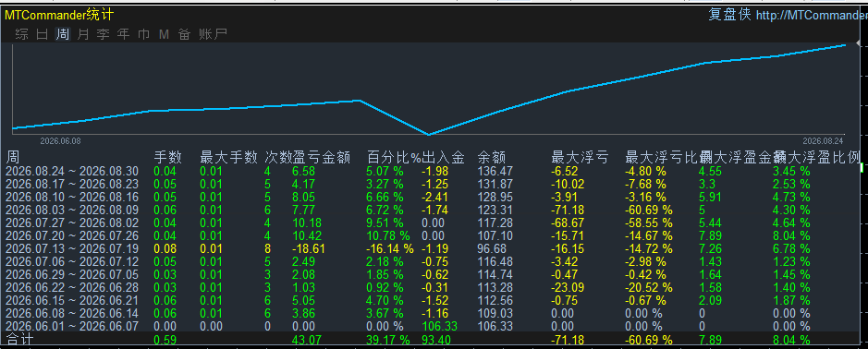868x349 pixels.
Task: Click the percentage 10.78 %
Action: [387, 235]
